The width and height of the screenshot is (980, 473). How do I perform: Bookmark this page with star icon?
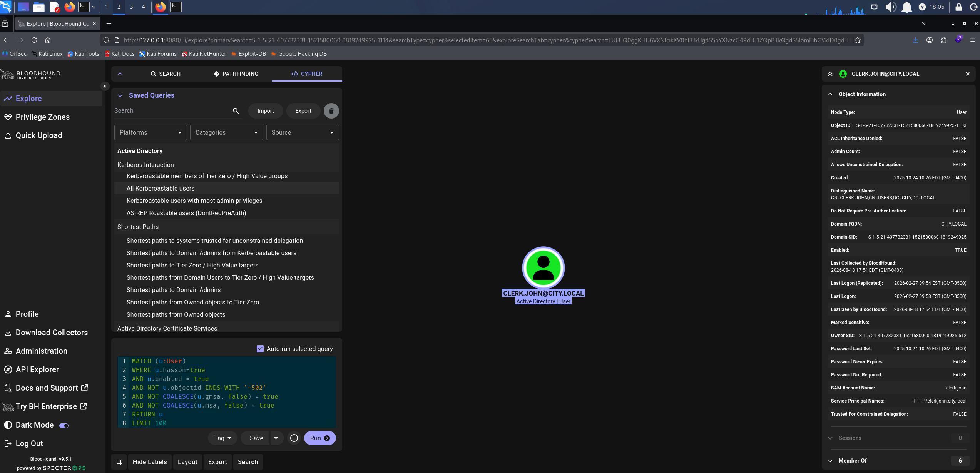858,40
